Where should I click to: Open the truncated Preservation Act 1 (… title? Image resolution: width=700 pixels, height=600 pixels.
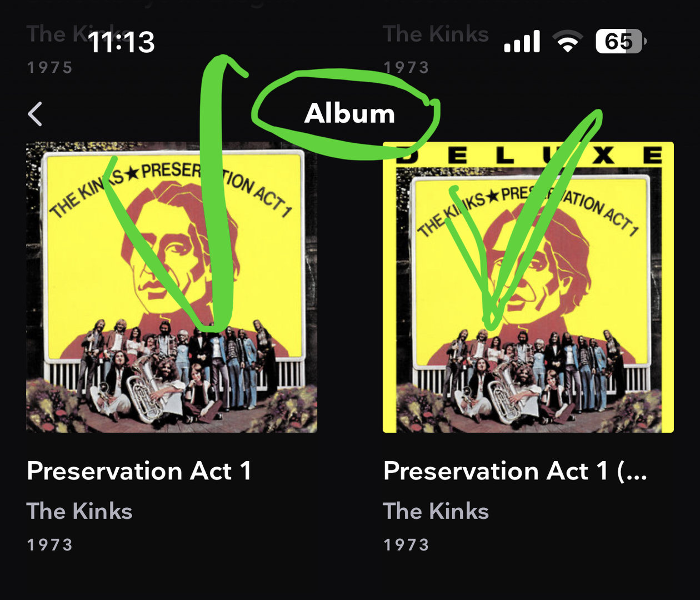click(515, 471)
